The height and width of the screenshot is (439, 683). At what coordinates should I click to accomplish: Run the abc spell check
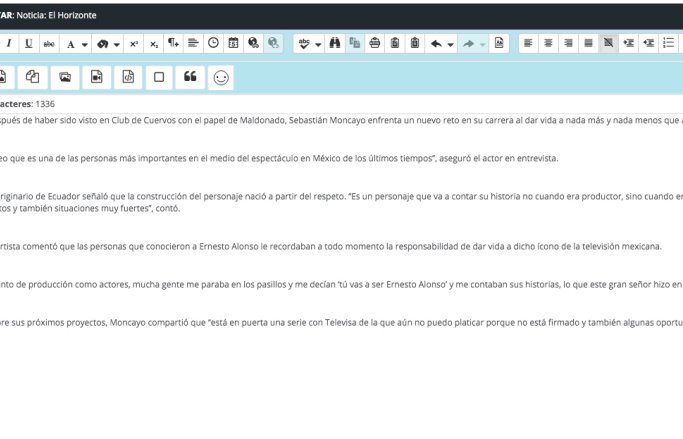click(304, 44)
